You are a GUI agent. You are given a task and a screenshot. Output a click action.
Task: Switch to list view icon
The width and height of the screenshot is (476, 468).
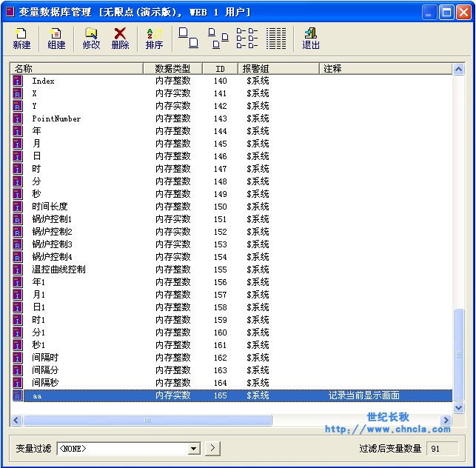[247, 38]
